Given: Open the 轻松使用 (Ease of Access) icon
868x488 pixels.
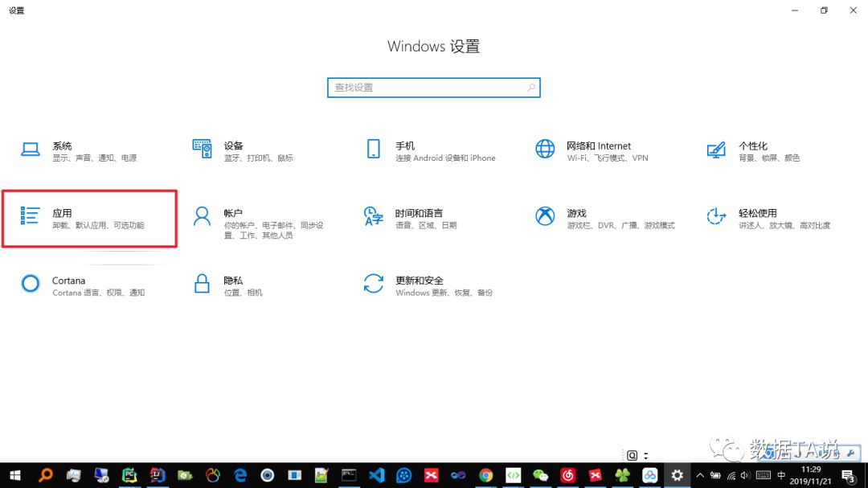Looking at the screenshot, I should point(716,216).
